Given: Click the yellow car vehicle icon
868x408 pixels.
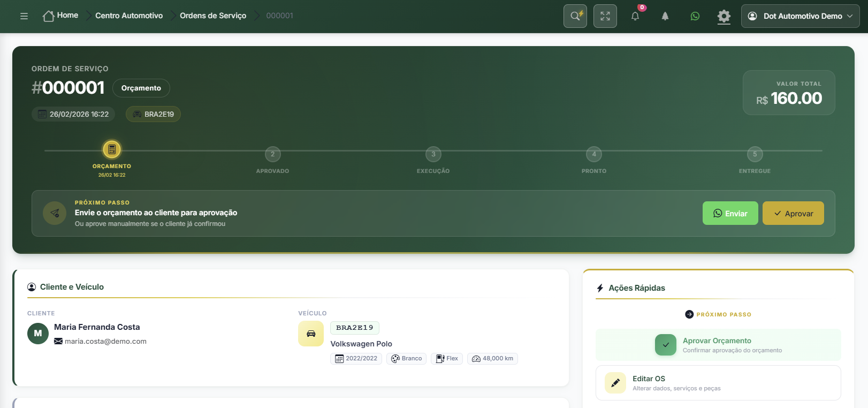Looking at the screenshot, I should [x=311, y=334].
